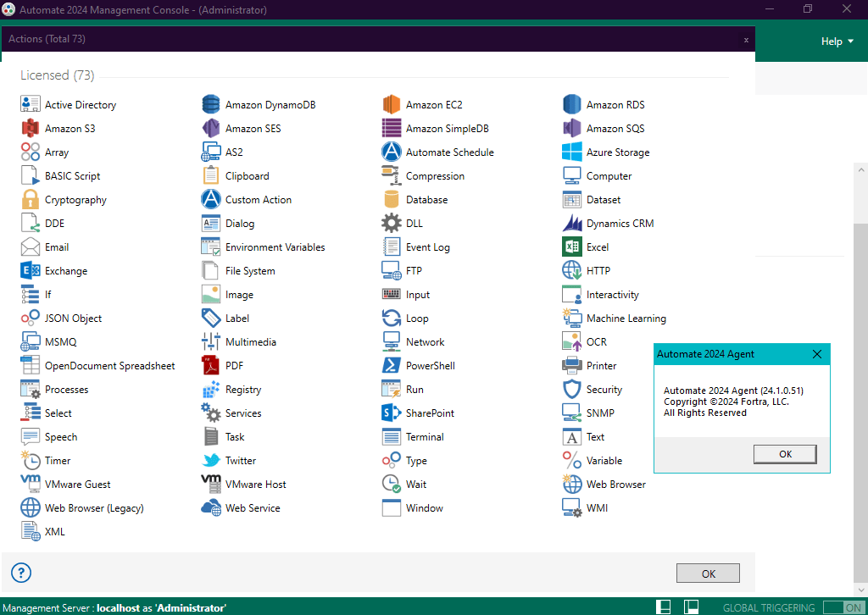Click the Azure Storage icon
Image resolution: width=868 pixels, height=615 pixels.
(572, 152)
